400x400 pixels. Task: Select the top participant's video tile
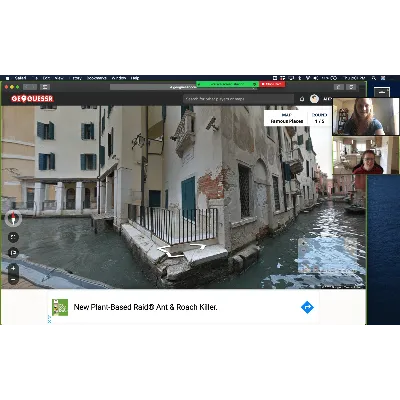(x=366, y=117)
